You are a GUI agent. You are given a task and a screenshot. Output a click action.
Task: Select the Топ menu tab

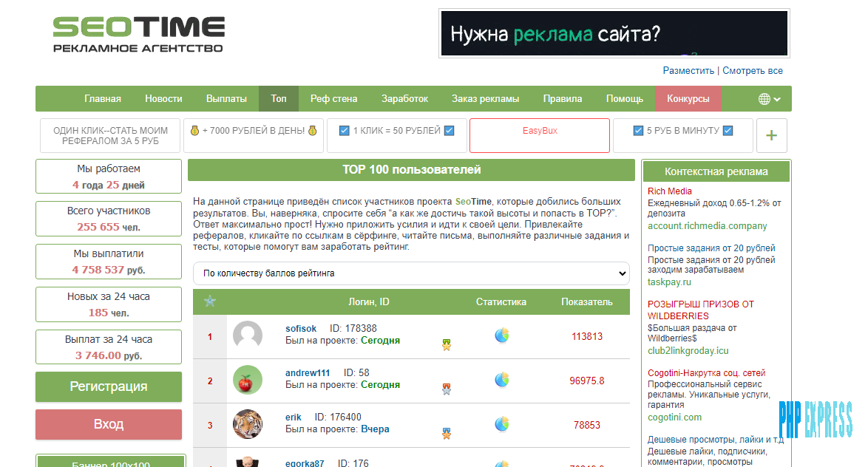pos(279,99)
